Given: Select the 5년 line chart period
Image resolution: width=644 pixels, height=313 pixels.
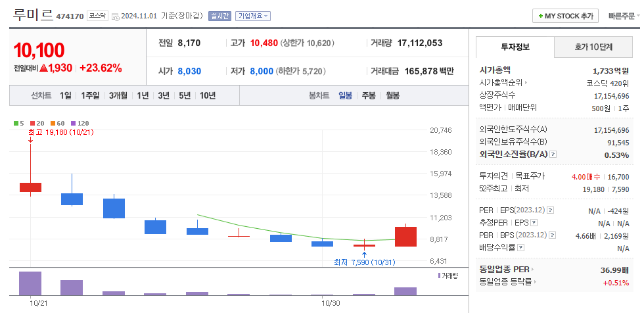Looking at the screenshot, I should 185,96.
